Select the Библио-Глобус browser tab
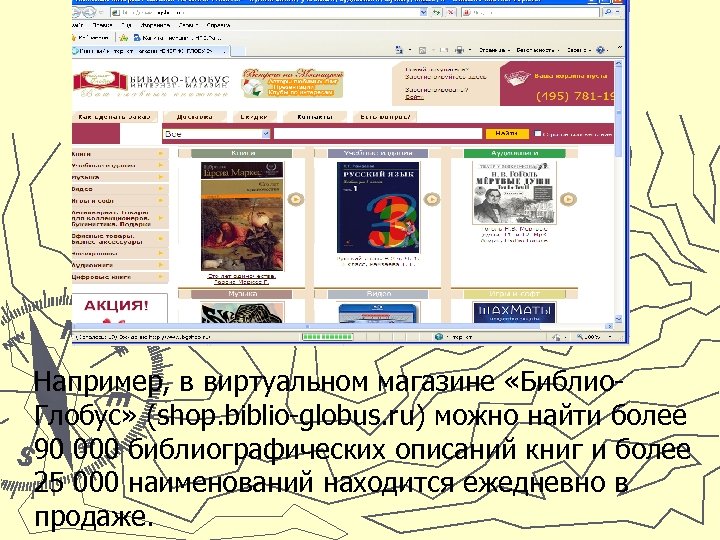 (149, 51)
